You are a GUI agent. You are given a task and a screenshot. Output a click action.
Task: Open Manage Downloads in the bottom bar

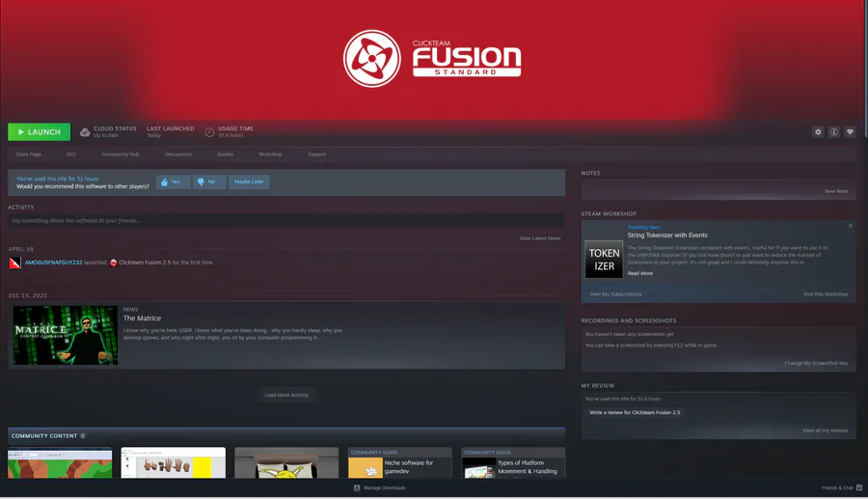pyautogui.click(x=384, y=488)
